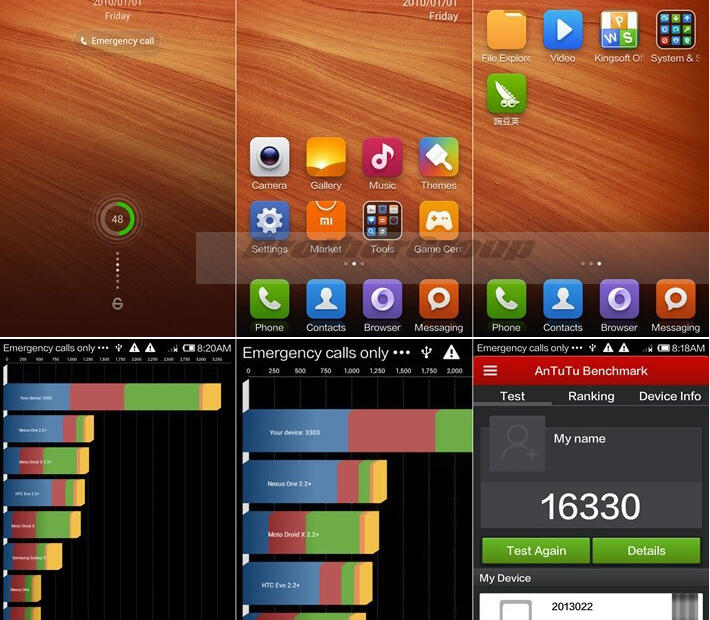Tap 'Your device: 3303' bar in middle chart

358,431
